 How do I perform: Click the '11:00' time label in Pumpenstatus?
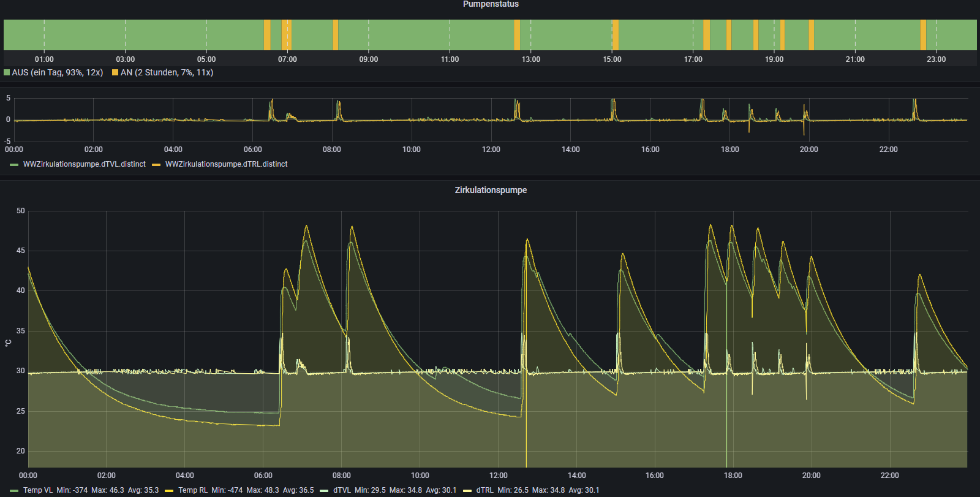(x=450, y=59)
